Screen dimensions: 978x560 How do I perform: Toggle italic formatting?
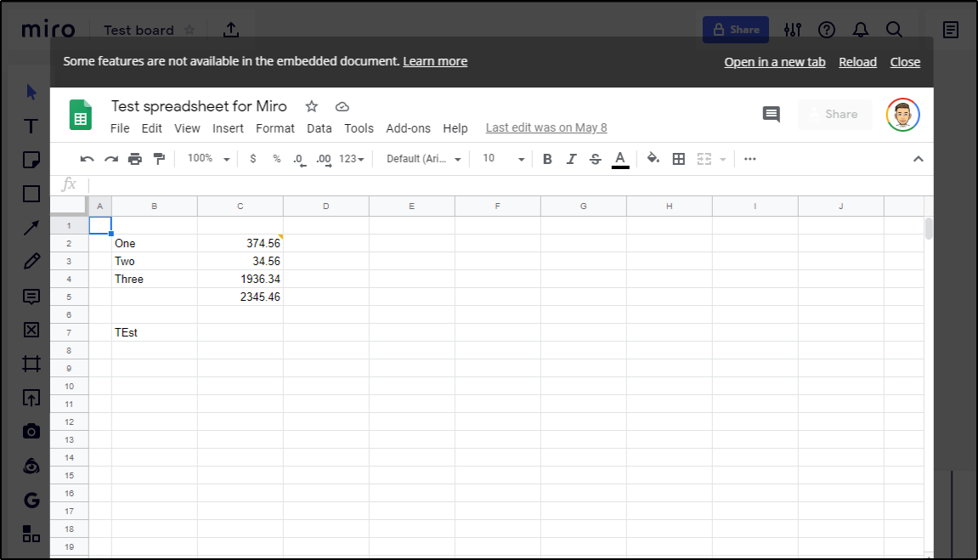(571, 159)
